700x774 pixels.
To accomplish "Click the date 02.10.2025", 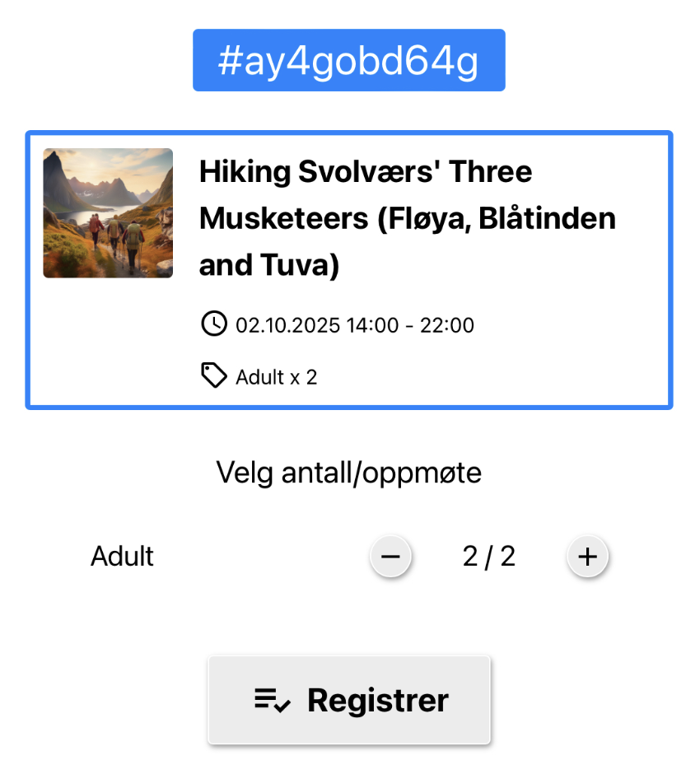I will coord(287,325).
